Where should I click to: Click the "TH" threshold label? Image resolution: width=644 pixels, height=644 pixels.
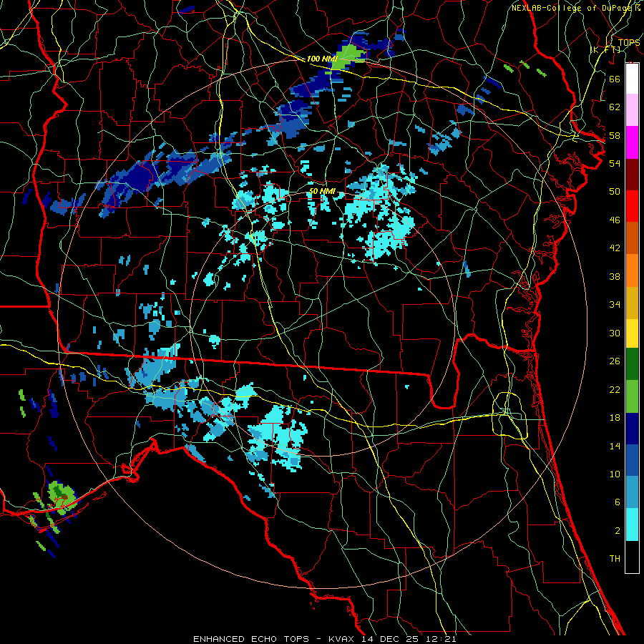click(615, 559)
